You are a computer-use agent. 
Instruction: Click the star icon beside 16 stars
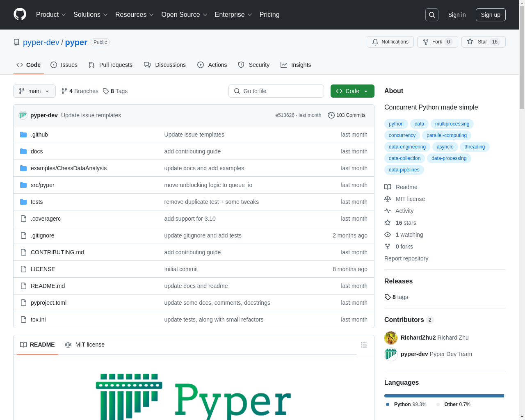coord(388,223)
